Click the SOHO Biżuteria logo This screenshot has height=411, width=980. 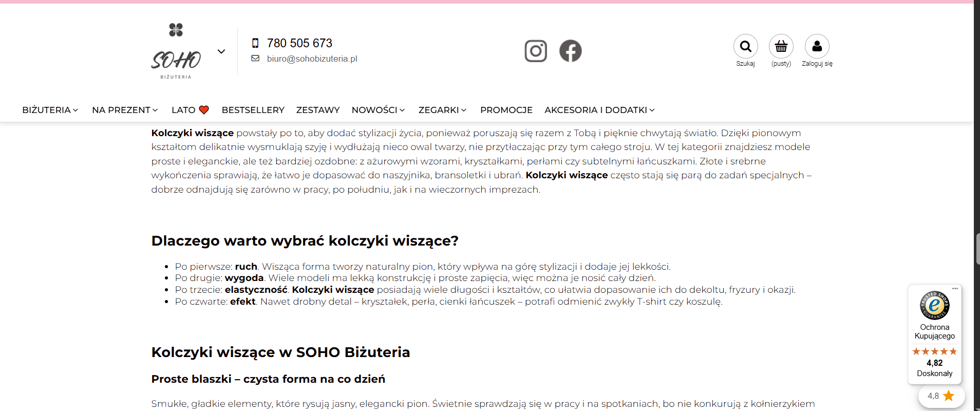[176, 51]
